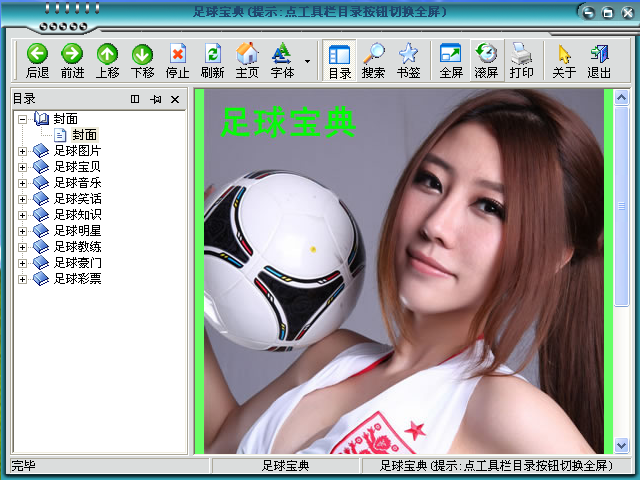Screen dimensions: 640x480
Task: Print using the 打印 printer icon
Action: pyautogui.click(x=521, y=53)
